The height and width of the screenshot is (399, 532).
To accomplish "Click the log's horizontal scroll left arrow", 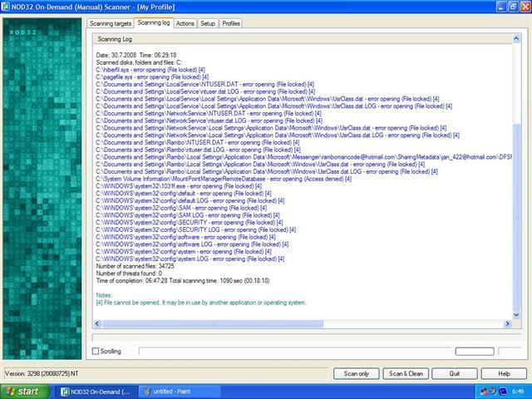I will (97, 323).
